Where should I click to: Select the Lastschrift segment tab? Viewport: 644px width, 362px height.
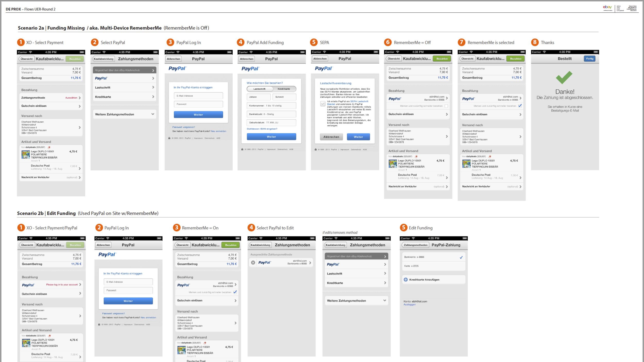259,89
